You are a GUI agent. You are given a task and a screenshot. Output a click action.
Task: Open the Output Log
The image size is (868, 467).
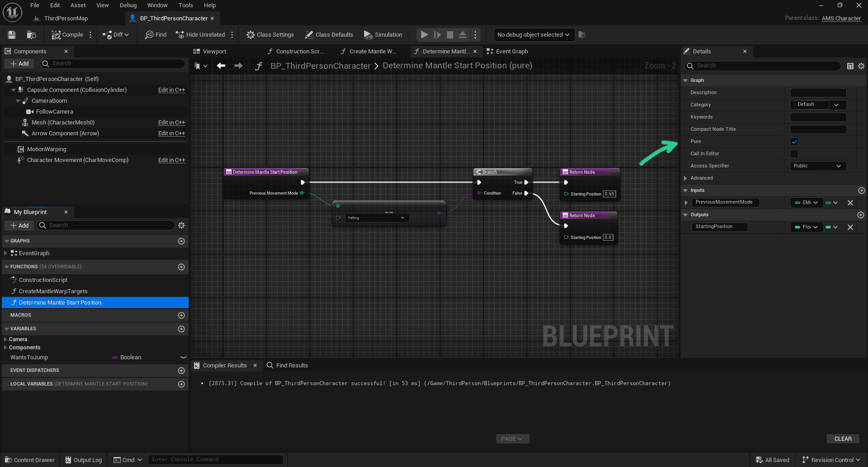pos(84,460)
